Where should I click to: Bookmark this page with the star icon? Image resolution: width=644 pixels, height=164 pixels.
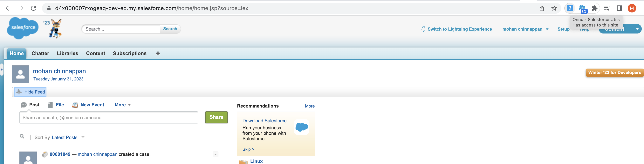[554, 8]
